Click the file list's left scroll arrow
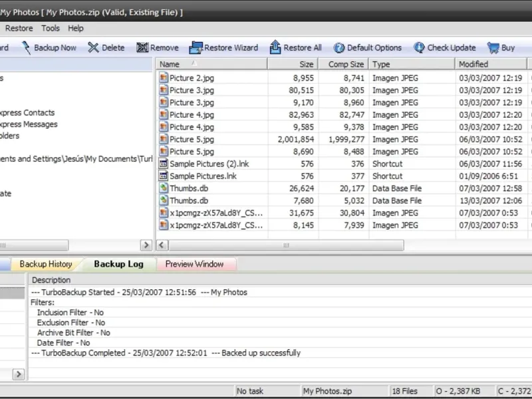The image size is (532, 399). pos(162,245)
